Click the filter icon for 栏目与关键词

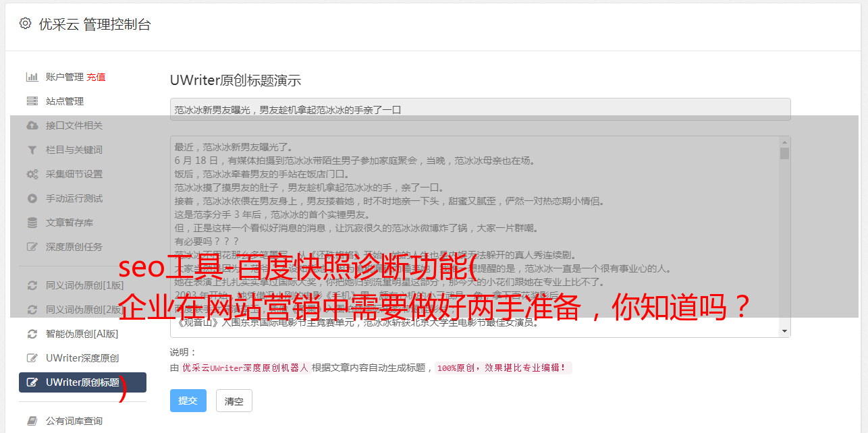[x=32, y=150]
